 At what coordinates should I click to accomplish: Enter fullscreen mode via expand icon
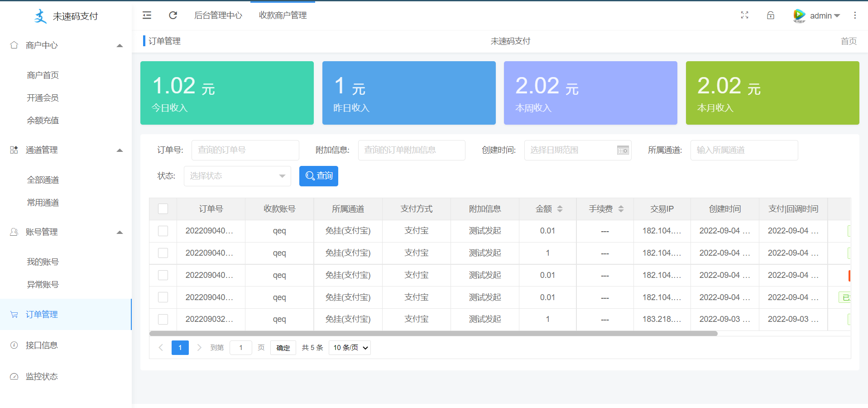744,15
